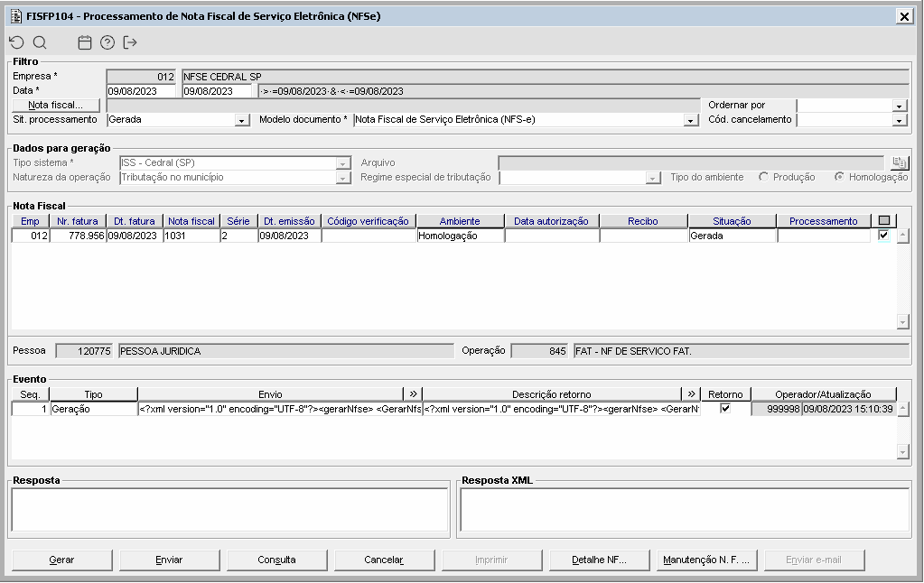
Task: Click the Data autorização column header
Action: [x=552, y=221]
